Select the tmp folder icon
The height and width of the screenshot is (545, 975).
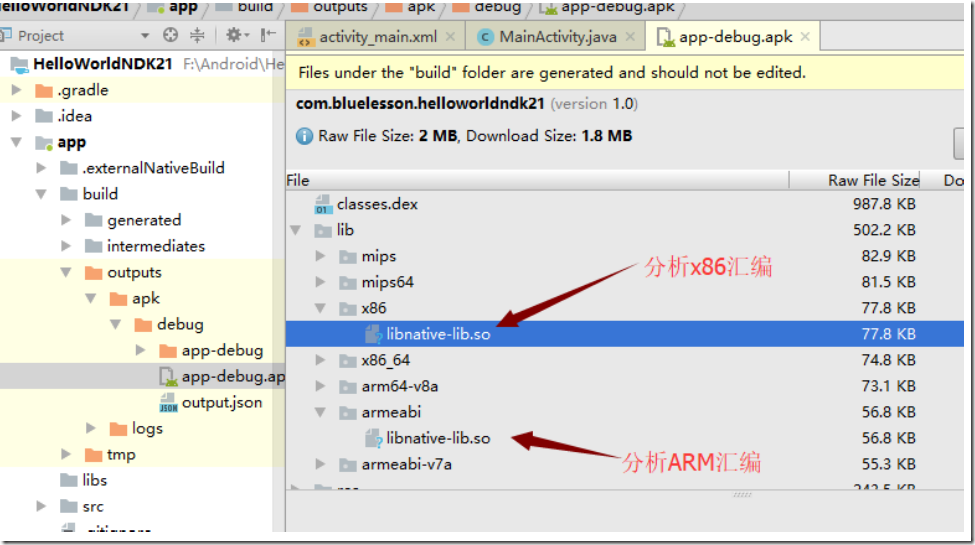tap(93, 455)
